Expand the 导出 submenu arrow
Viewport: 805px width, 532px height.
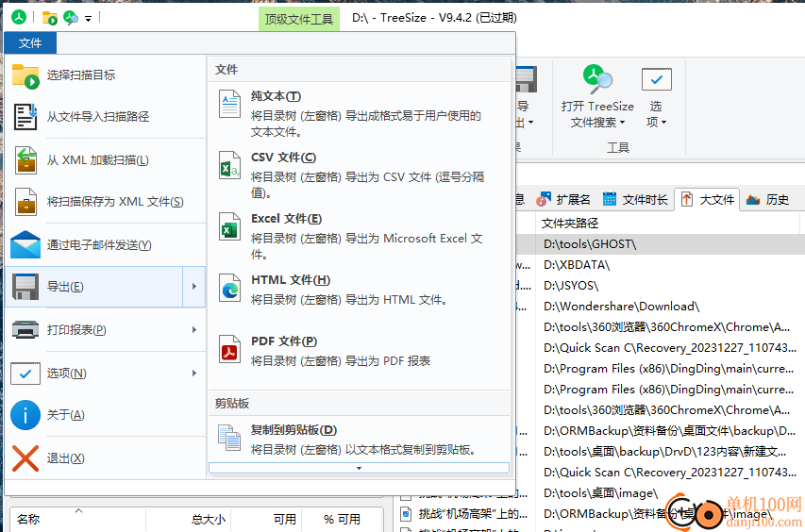[194, 287]
